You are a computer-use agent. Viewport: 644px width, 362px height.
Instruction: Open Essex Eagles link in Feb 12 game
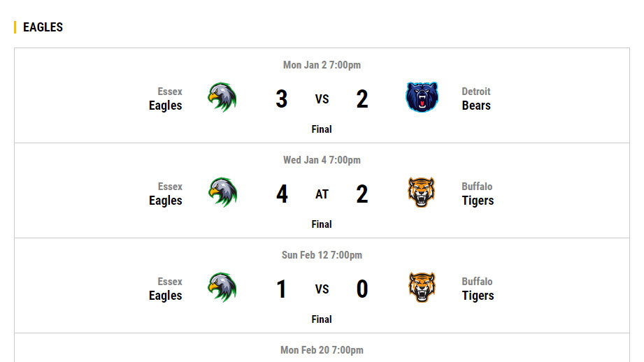click(166, 289)
